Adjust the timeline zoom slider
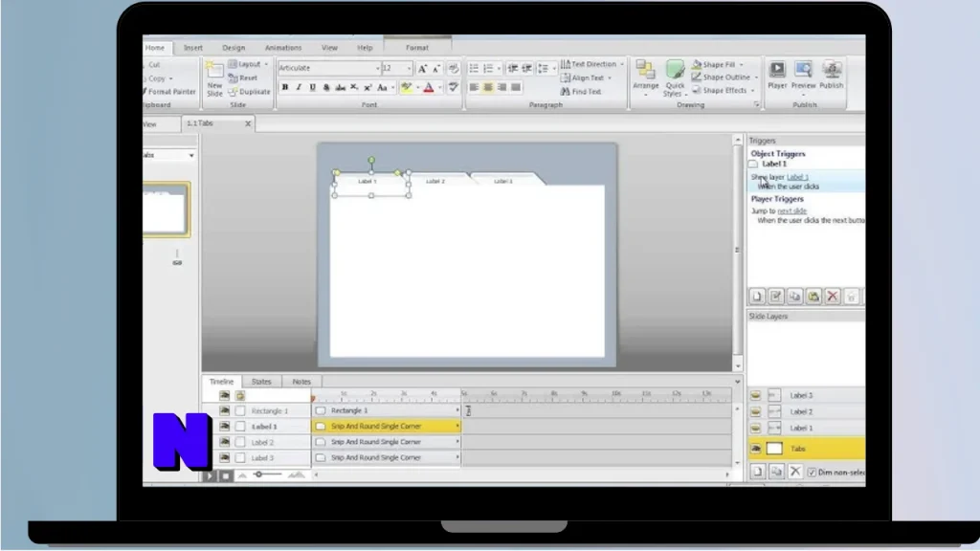Image resolution: width=980 pixels, height=551 pixels. [258, 474]
